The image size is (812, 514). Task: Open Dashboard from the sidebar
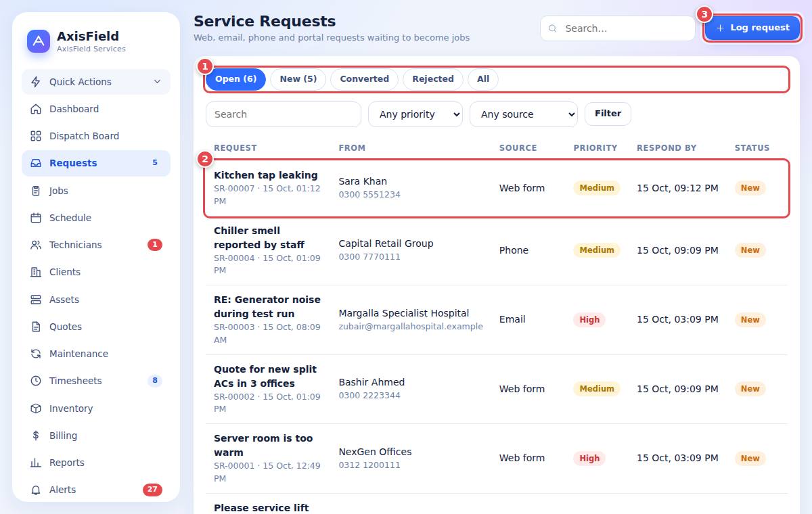tap(96, 109)
